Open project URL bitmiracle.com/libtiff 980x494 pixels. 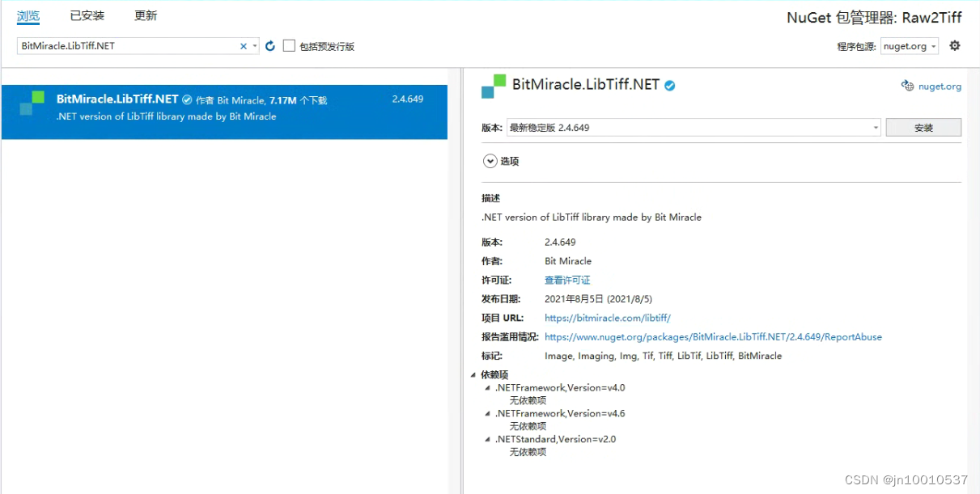pyautogui.click(x=608, y=318)
